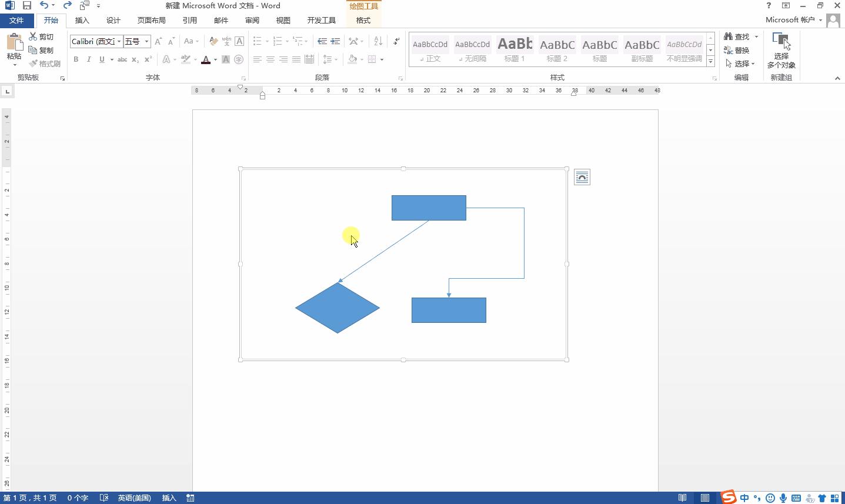Screen dimensions: 845x504
Task: Click the Sort icon
Action: pos(378,41)
